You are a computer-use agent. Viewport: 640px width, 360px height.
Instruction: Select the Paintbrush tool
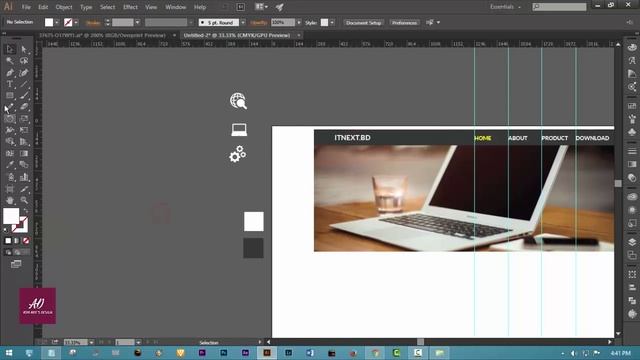[24, 96]
